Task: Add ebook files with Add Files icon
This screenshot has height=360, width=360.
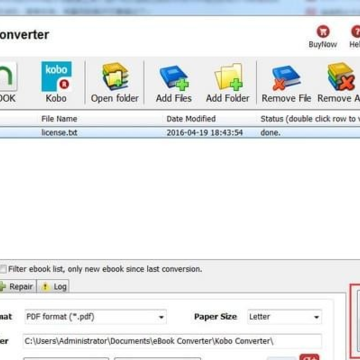Action: tap(174, 77)
